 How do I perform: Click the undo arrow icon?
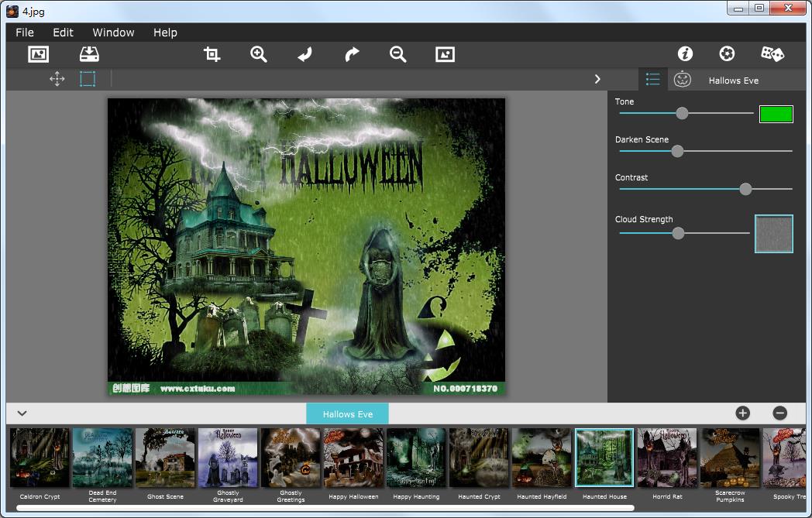coord(304,54)
